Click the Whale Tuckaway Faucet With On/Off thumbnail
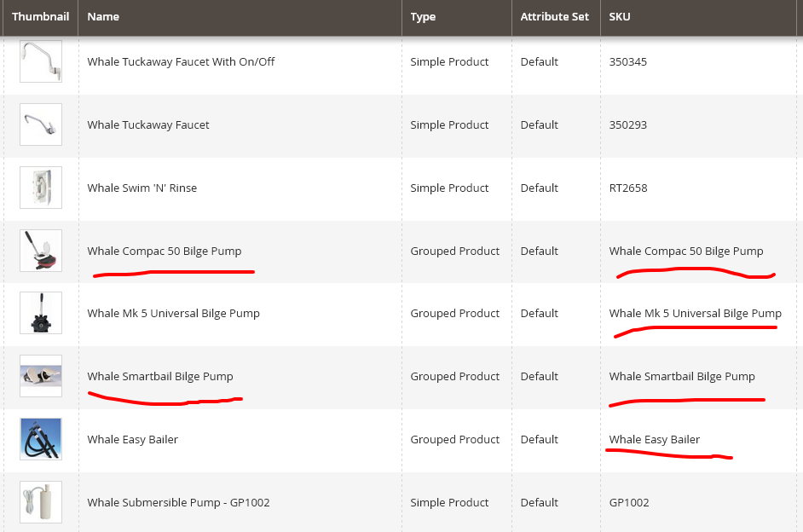This screenshot has height=532, width=803. [40, 61]
